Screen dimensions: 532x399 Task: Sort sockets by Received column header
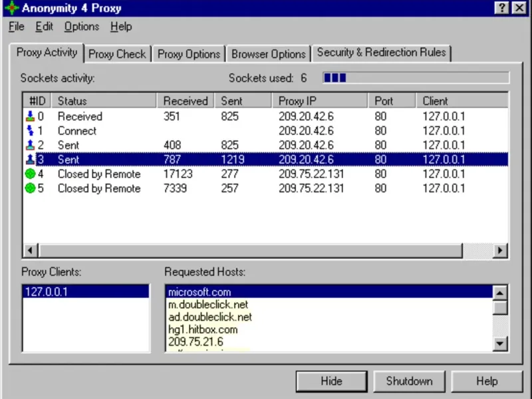pyautogui.click(x=186, y=101)
